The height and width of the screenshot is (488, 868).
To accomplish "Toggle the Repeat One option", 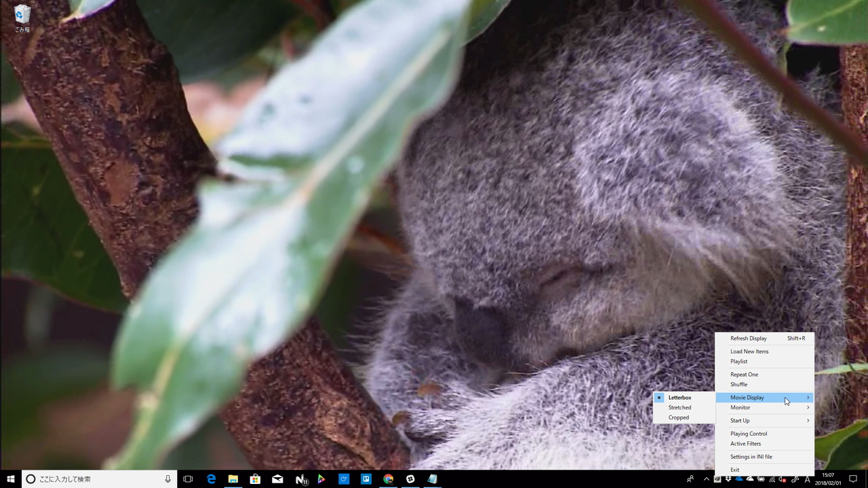I will (x=765, y=374).
